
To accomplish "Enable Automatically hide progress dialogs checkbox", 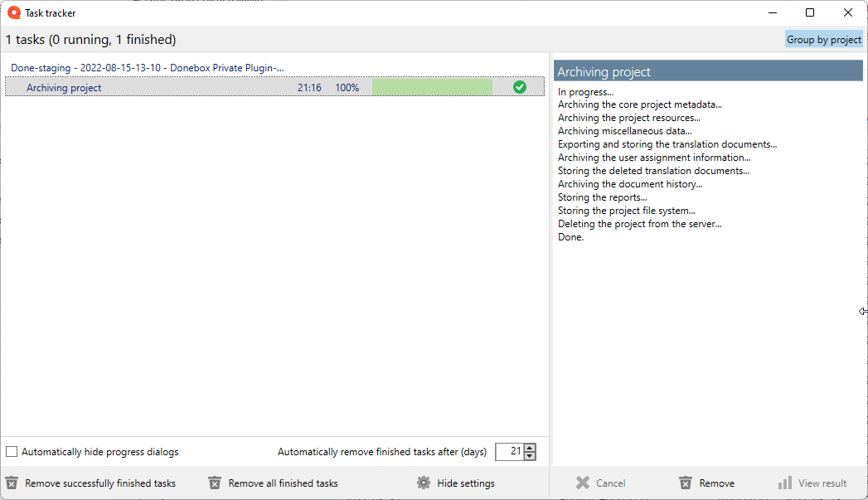I will [12, 452].
